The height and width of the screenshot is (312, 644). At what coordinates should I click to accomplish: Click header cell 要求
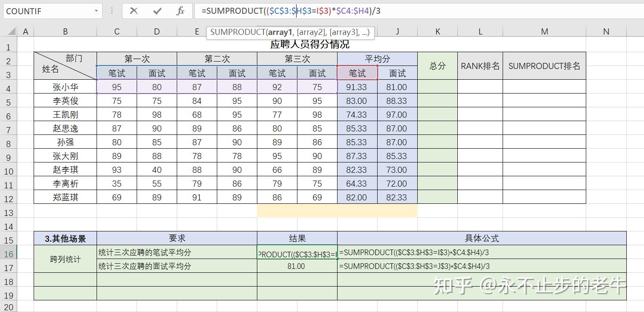pyautogui.click(x=177, y=238)
